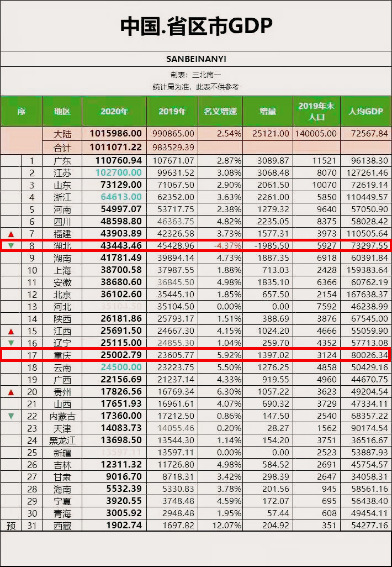Screen dimensions: 392x567
Task: Click the SANBEINANYI subtitle
Action: point(196,59)
